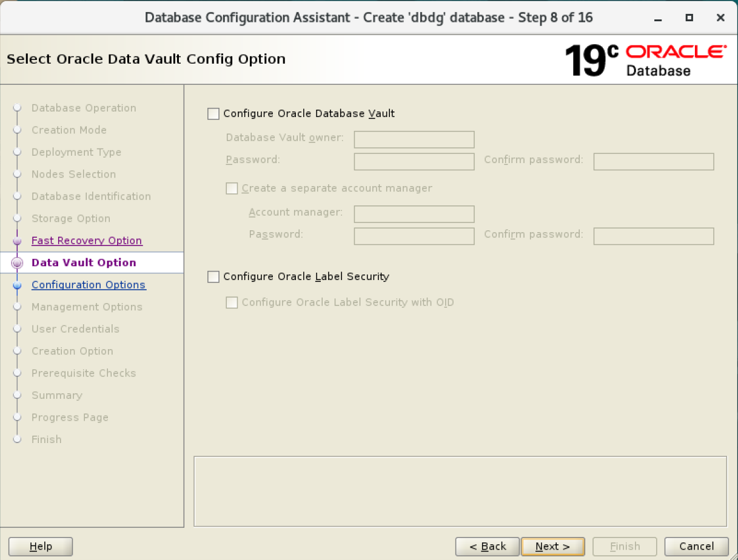The image size is (738, 560).
Task: Click the Progress Page step label
Action: coord(70,418)
